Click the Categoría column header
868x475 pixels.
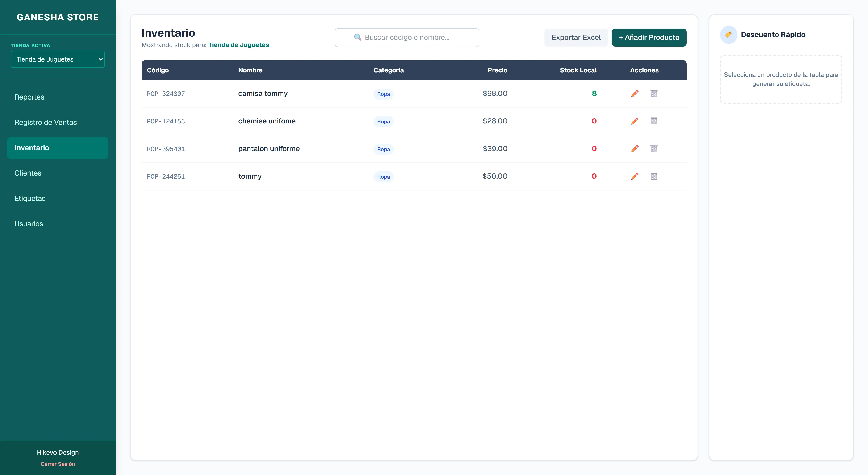pyautogui.click(x=389, y=70)
